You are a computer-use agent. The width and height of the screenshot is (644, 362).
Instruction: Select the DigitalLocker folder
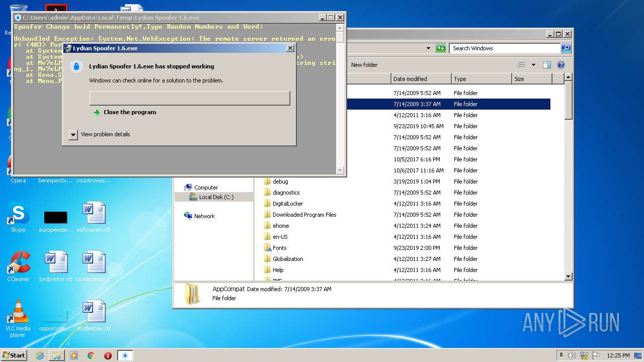[x=288, y=204]
